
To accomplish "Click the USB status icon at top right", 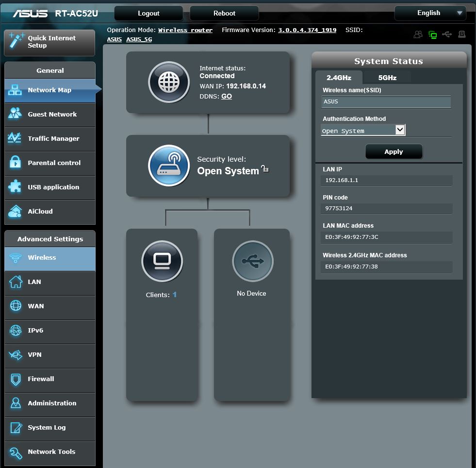I will pyautogui.click(x=447, y=34).
